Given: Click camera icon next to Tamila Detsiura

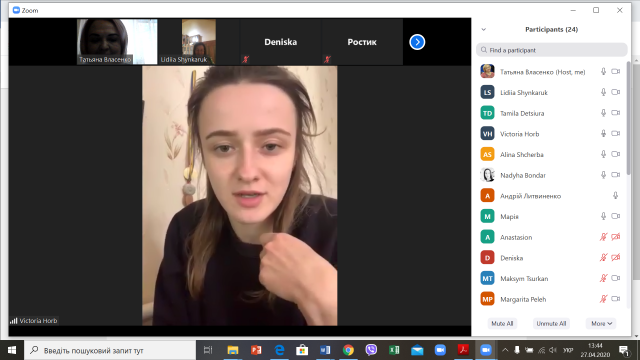Looking at the screenshot, I should (x=616, y=113).
